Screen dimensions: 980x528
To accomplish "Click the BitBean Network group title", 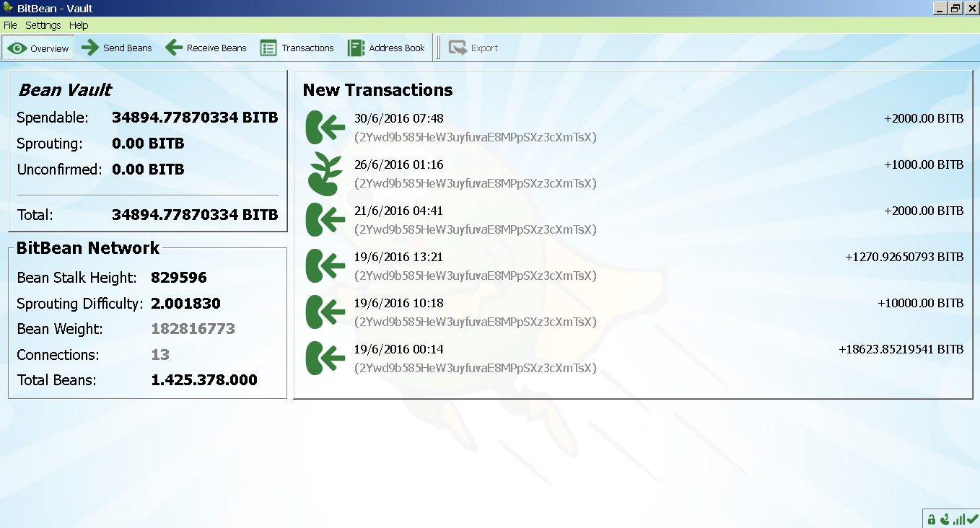I will (x=88, y=248).
